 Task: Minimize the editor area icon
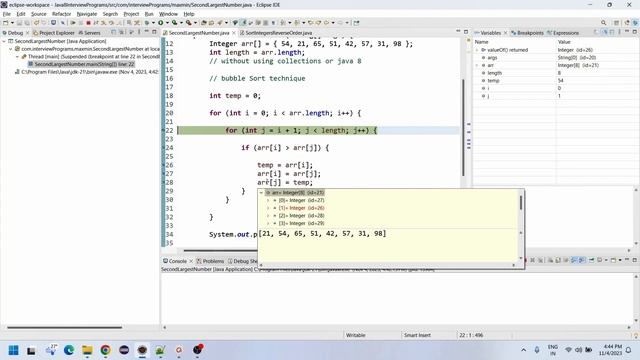(x=458, y=32)
